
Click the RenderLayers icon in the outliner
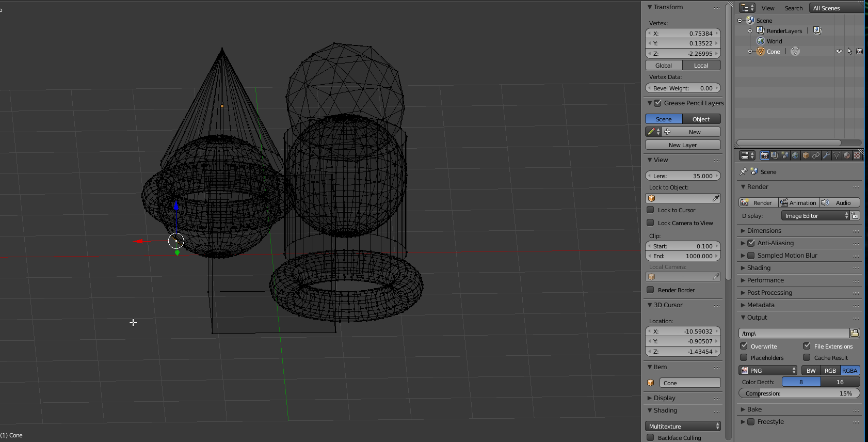[x=761, y=30]
